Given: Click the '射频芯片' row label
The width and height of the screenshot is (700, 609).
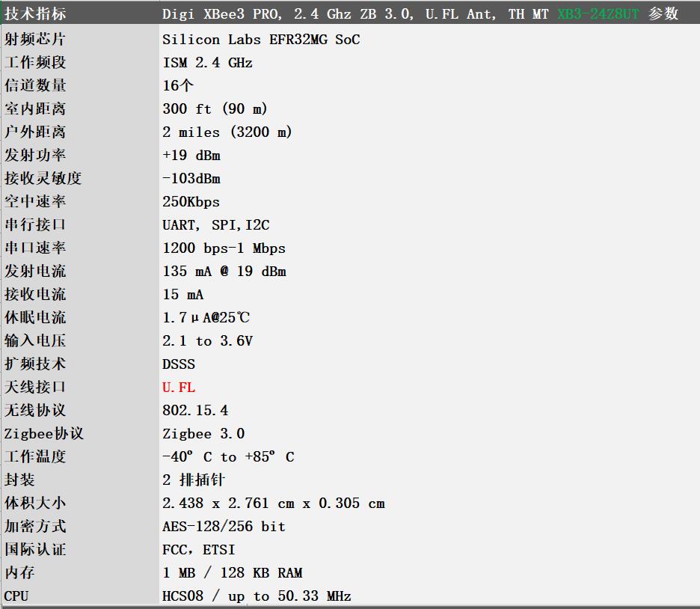Looking at the screenshot, I should 35,39.
